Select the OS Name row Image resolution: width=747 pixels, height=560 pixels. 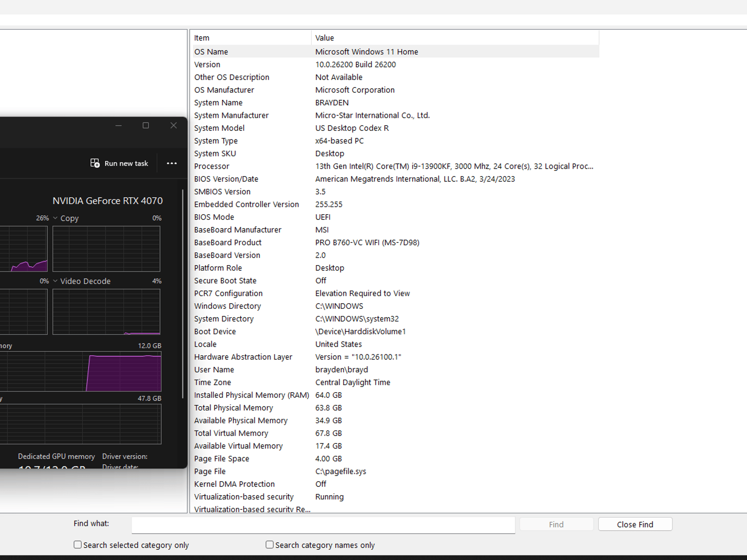pos(396,52)
